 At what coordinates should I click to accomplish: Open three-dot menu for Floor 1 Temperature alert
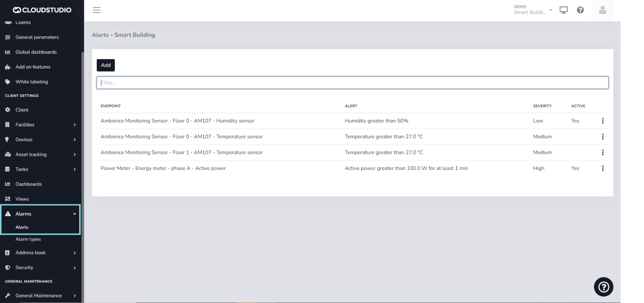click(602, 152)
